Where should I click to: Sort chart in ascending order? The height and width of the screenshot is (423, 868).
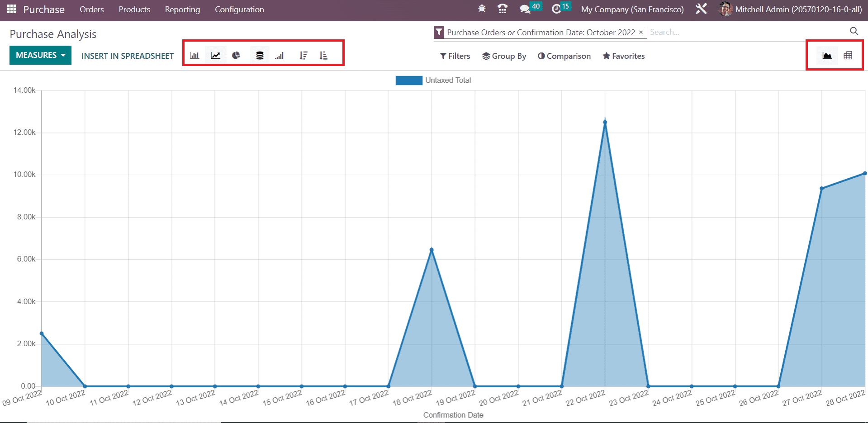(323, 55)
